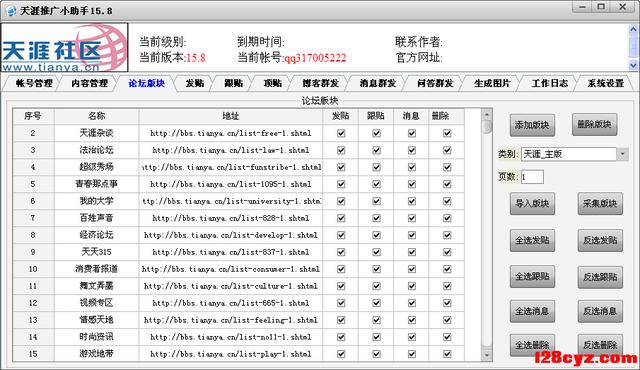Screen dimensions: 640x370
Task: Toggle 跟贴 checkbox for 舞文弄墨 row
Action: [x=376, y=286]
